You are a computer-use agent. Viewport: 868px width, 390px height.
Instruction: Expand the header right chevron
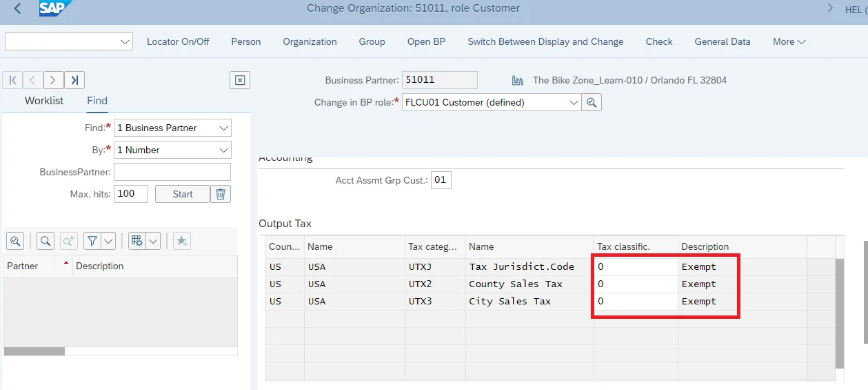click(x=830, y=8)
